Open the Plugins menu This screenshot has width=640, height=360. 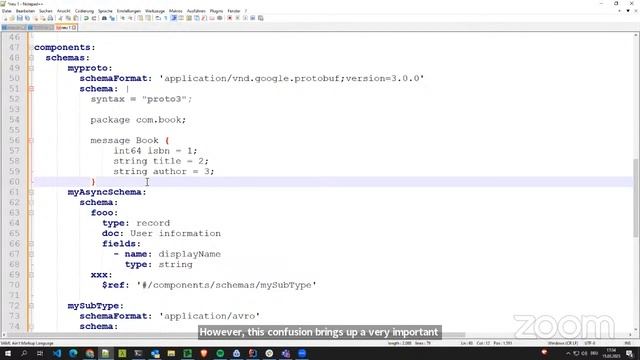pyautogui.click(x=216, y=11)
